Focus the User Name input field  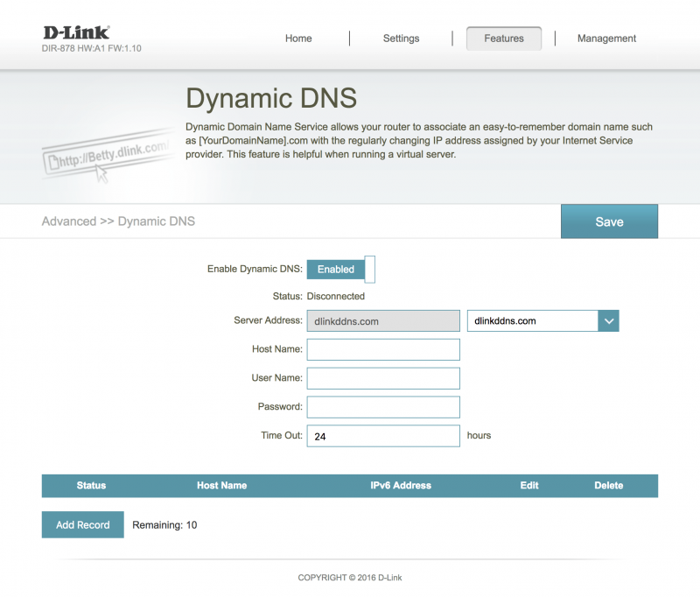(383, 378)
